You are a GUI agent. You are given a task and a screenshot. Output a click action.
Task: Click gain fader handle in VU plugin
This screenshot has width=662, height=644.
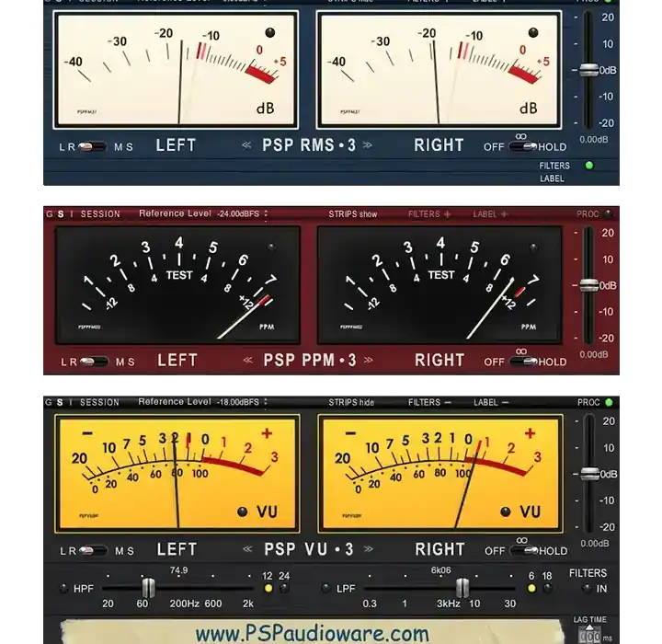coord(589,474)
